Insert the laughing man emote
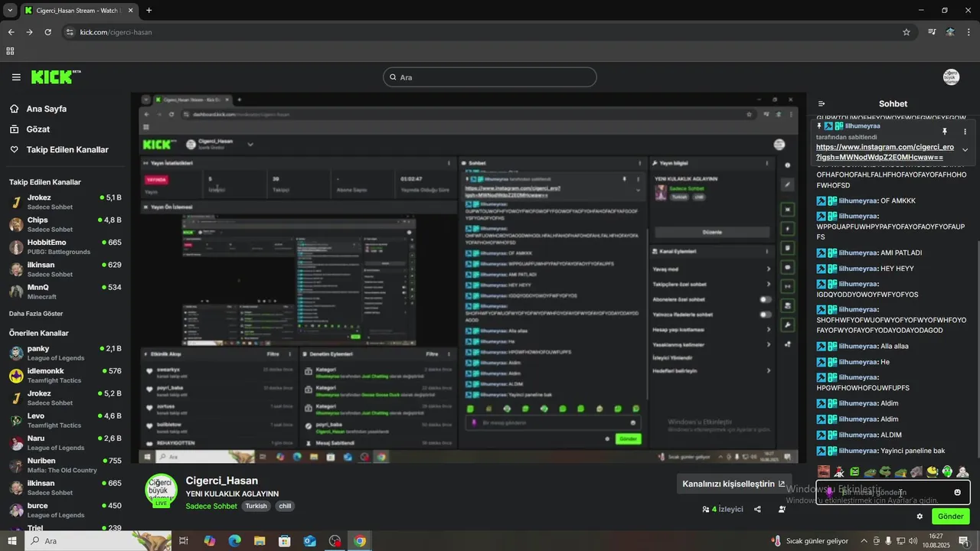The image size is (980, 551). click(x=824, y=472)
